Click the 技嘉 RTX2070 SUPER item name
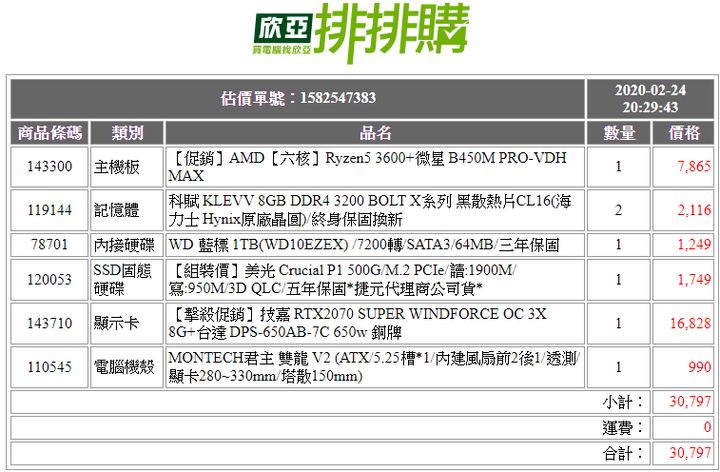 357,323
